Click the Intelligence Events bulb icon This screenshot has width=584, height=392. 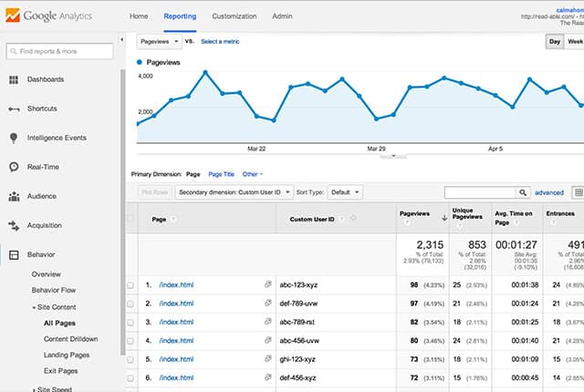coord(14,138)
